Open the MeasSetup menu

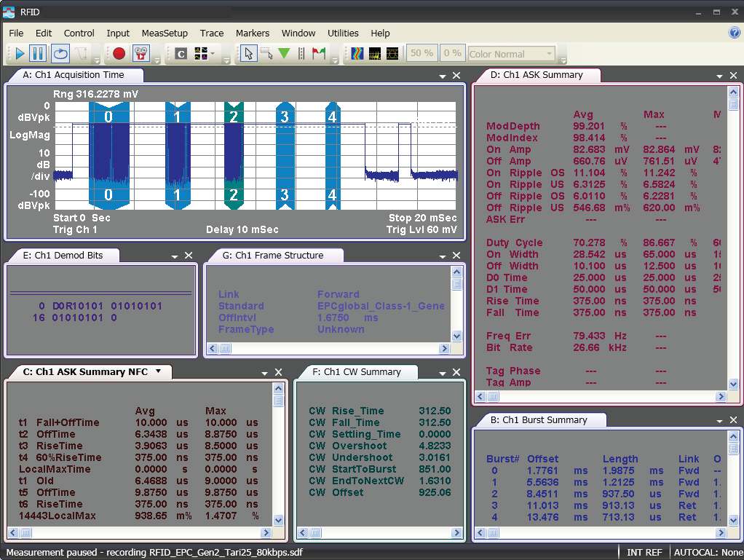tap(165, 33)
